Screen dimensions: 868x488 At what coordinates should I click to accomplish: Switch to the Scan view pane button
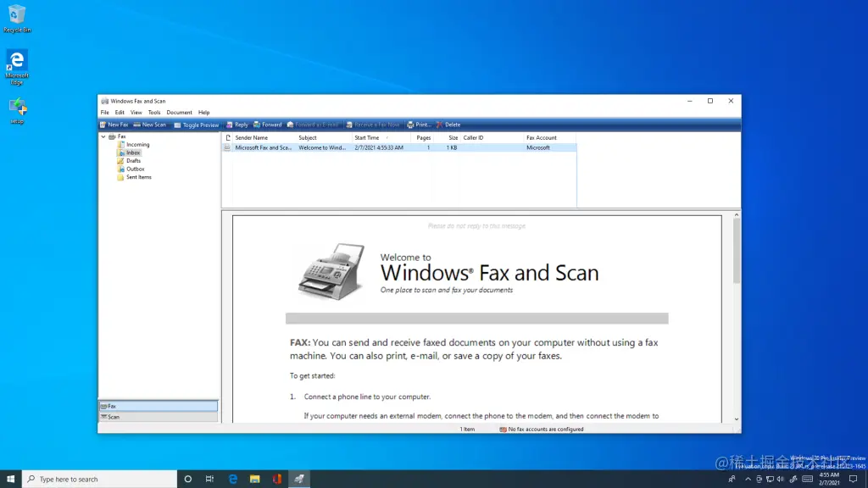tap(159, 417)
